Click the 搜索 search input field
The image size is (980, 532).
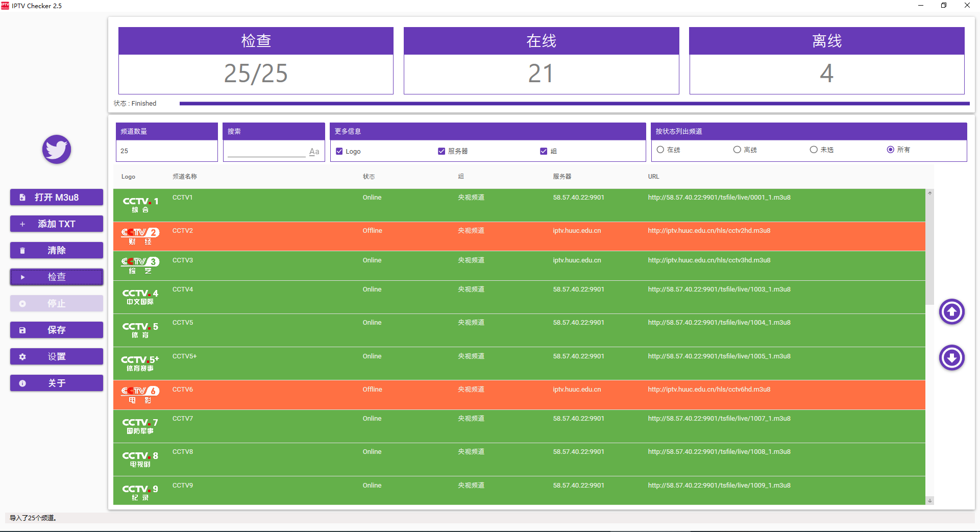point(266,151)
